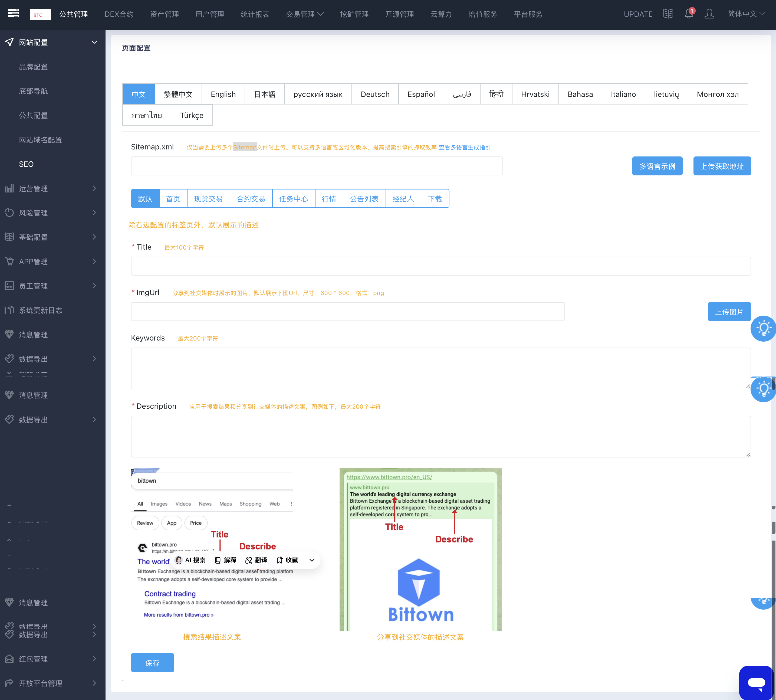Click the 网站配置 paper plane icon
Viewport: 776px width, 700px height.
(x=9, y=42)
